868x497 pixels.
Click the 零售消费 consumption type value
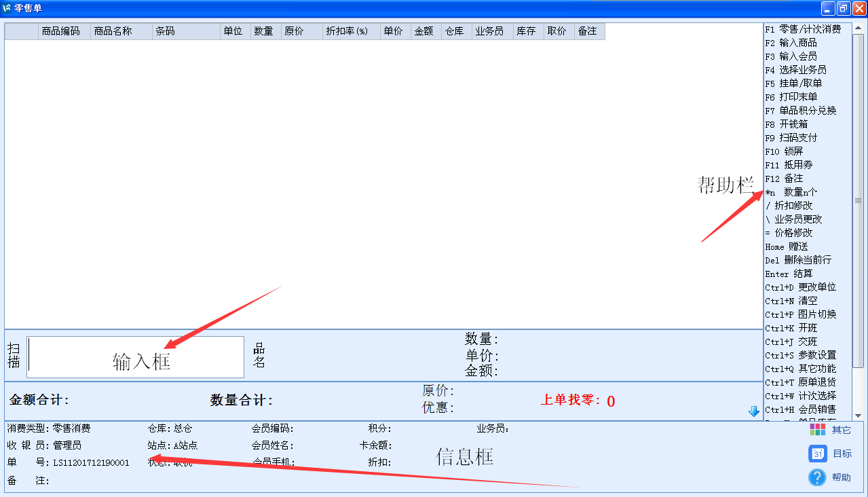[71, 428]
